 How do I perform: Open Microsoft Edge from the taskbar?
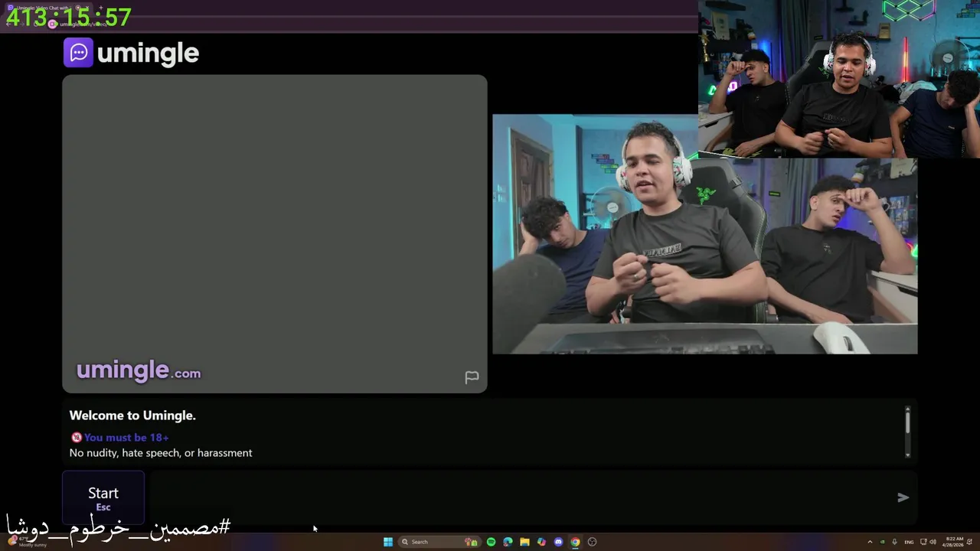(508, 542)
